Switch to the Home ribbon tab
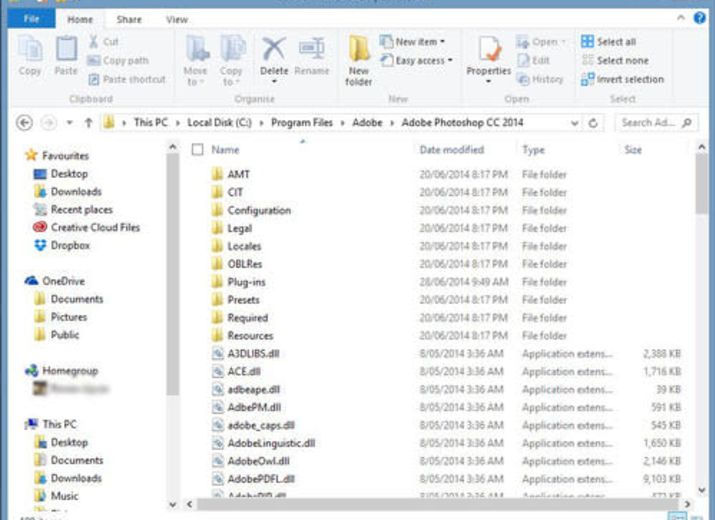The height and width of the screenshot is (520, 715). point(80,20)
